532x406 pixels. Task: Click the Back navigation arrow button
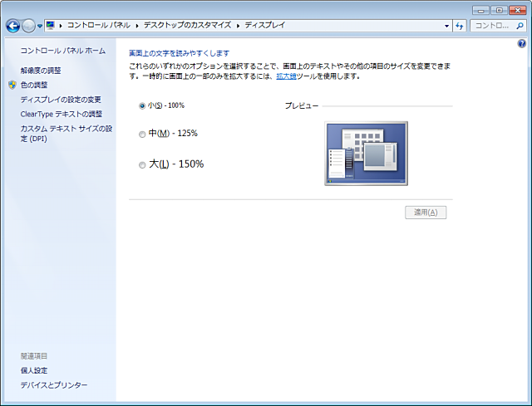(13, 26)
